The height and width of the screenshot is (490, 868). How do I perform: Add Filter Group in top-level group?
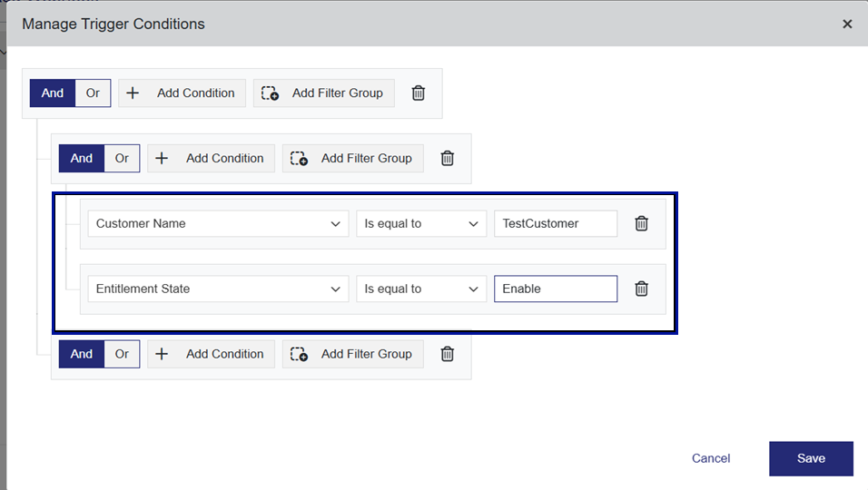[x=324, y=93]
